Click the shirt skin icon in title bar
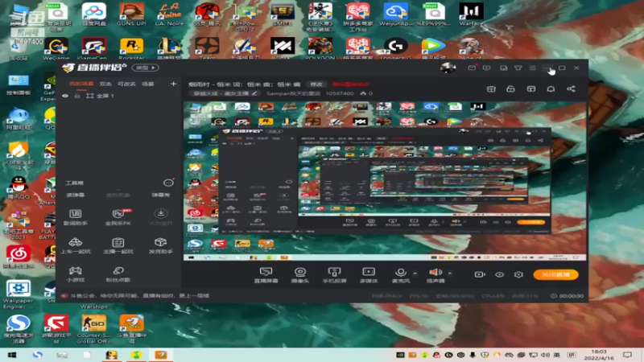Screen dimensions: 644x362 click(518, 68)
